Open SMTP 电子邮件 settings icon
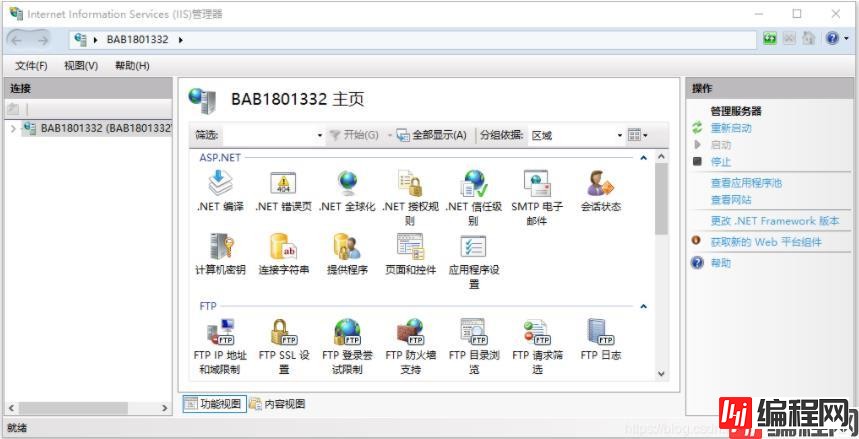 [x=537, y=185]
